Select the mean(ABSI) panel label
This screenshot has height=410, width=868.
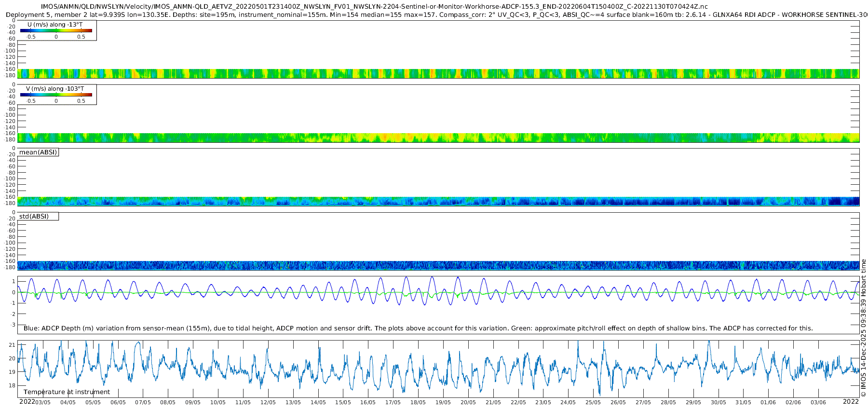tap(38, 152)
